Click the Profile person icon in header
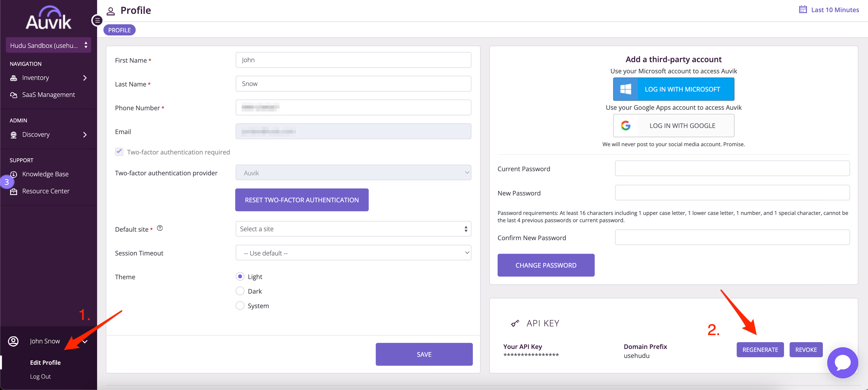868x390 pixels. tap(110, 11)
